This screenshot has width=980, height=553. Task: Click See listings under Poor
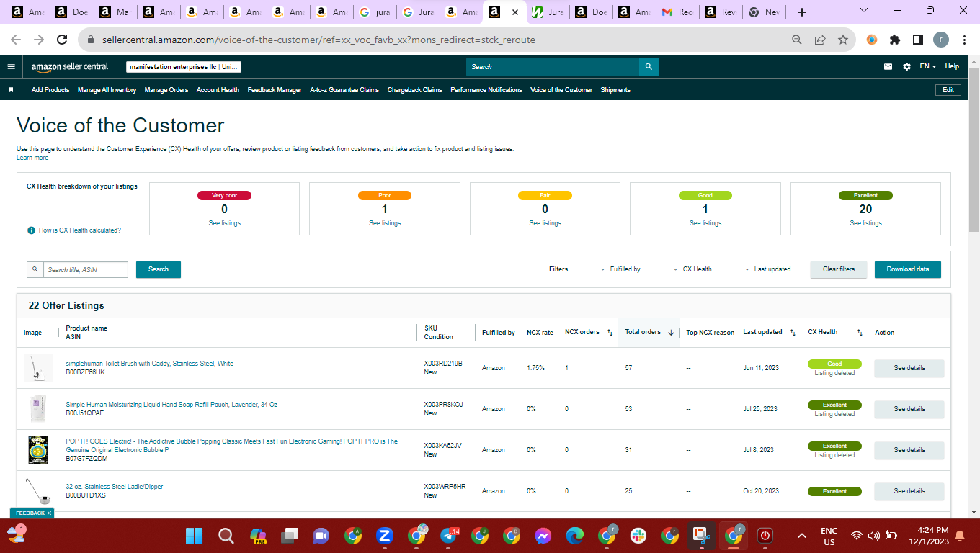point(385,223)
